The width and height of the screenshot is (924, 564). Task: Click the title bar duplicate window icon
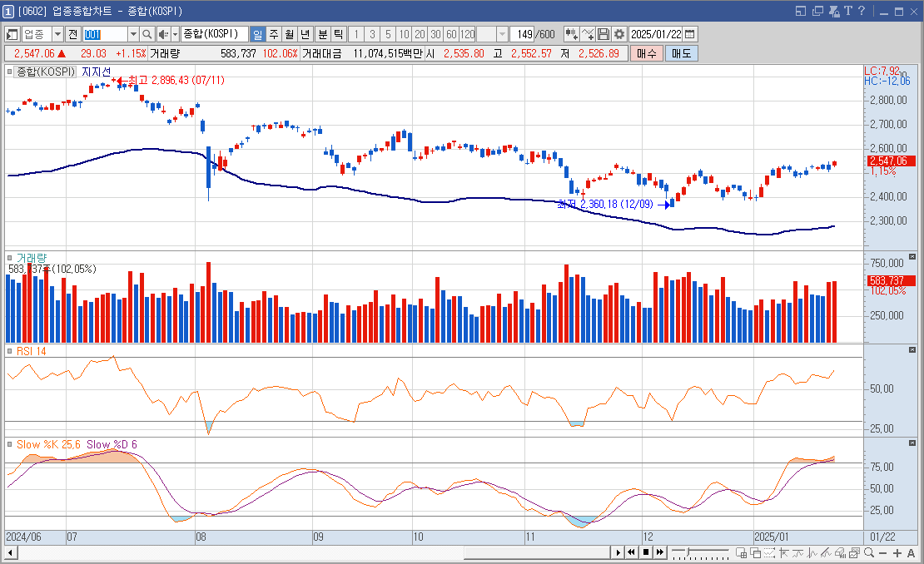point(817,11)
